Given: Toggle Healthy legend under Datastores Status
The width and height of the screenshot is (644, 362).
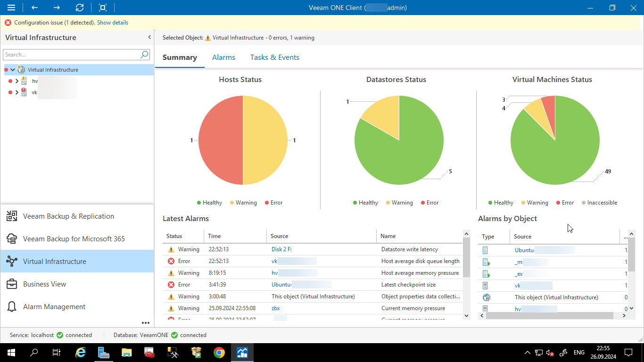Looking at the screenshot, I should point(365,203).
